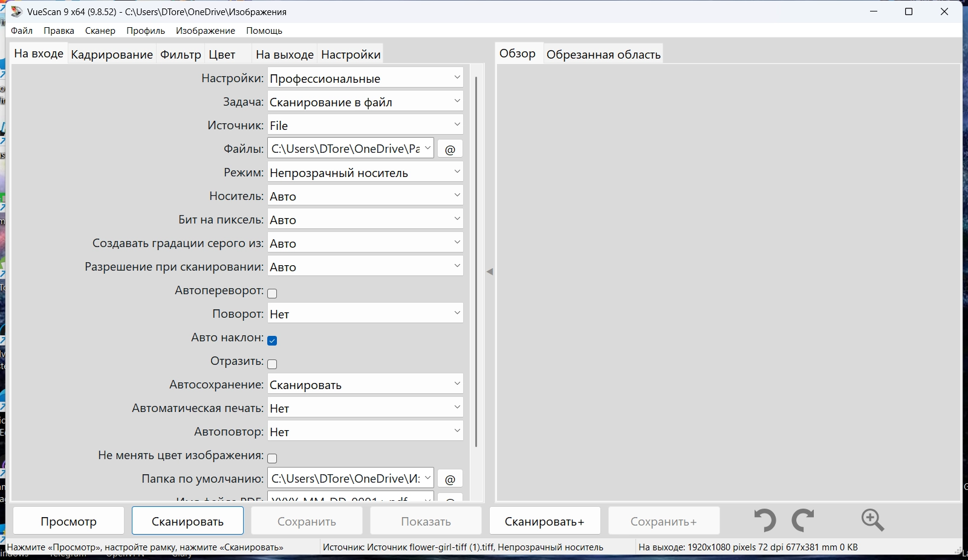
Task: Click the Сканировать button
Action: point(187,521)
